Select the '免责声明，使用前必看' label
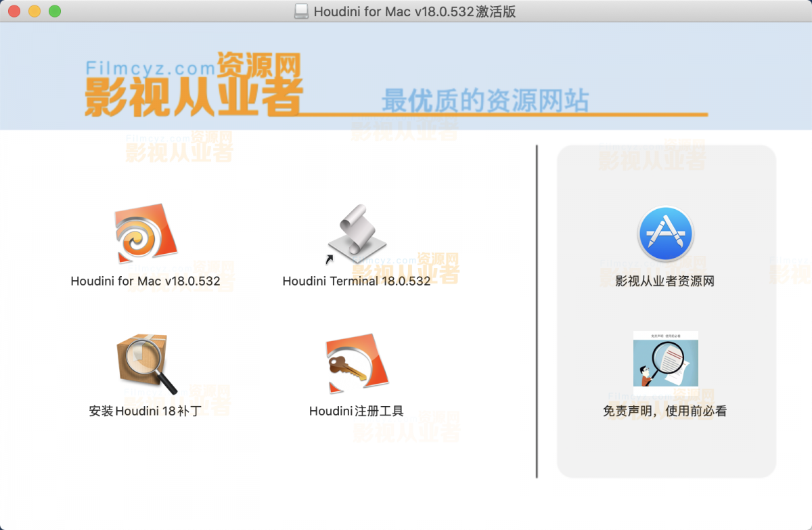This screenshot has height=530, width=812. pyautogui.click(x=665, y=411)
